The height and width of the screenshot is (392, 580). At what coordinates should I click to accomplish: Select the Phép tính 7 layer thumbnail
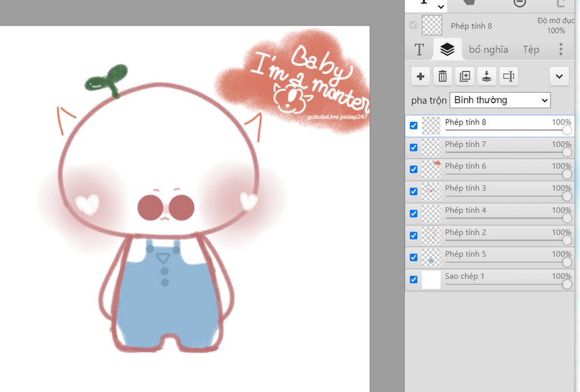point(431,147)
